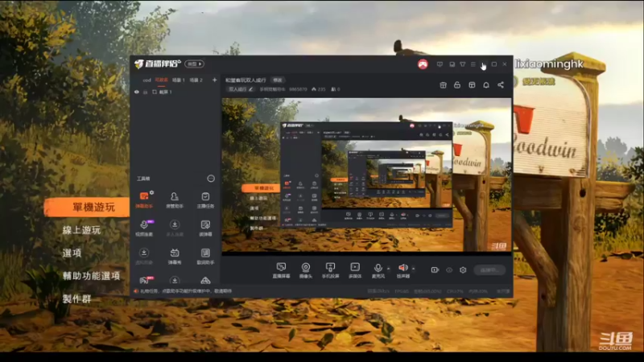Image resolution: width=644 pixels, height=362 pixels.
Task: Open the rubber duck icon with purple badge
Action: click(x=144, y=228)
